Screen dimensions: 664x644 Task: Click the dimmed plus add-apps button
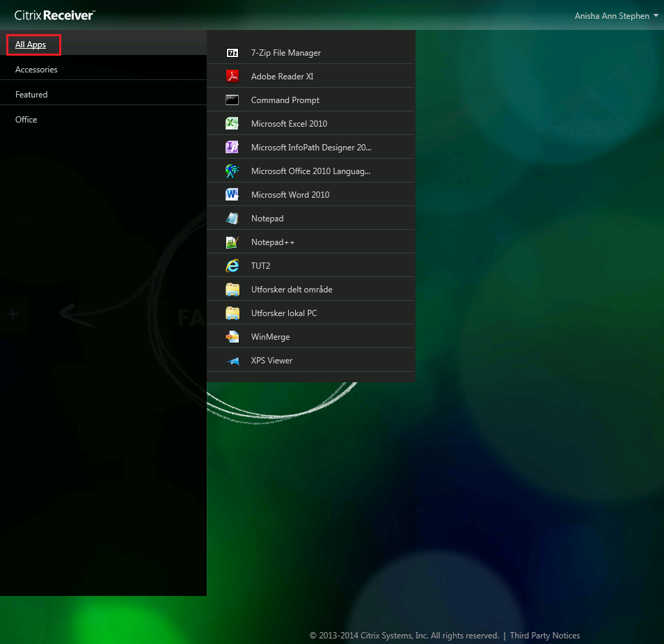(x=13, y=314)
